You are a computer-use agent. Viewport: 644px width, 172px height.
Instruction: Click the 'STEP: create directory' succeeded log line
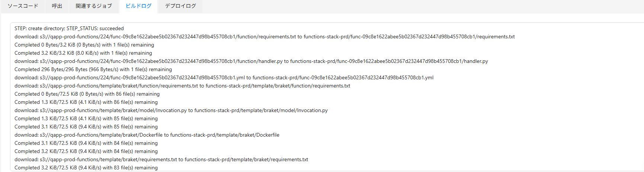(x=69, y=28)
